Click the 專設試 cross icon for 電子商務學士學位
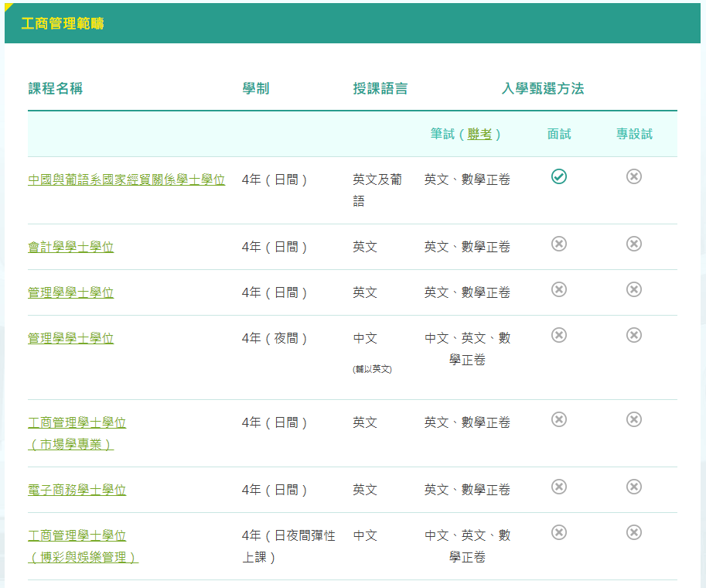Screen dimensions: 706x588 coord(633,487)
